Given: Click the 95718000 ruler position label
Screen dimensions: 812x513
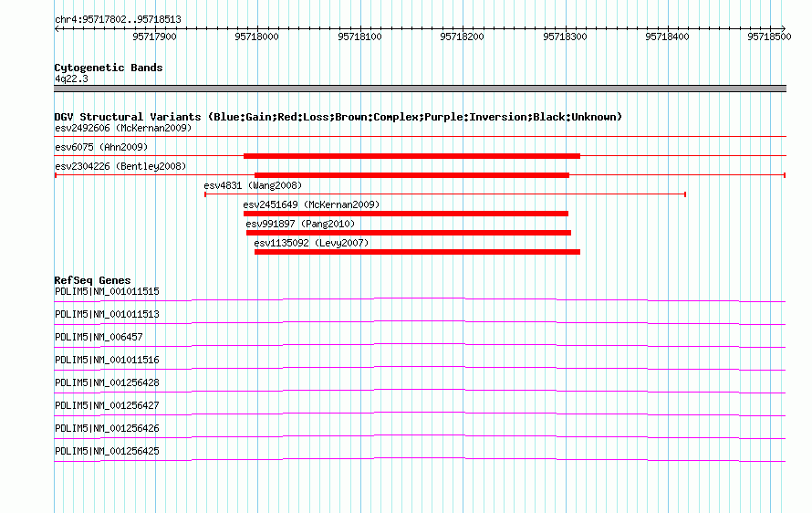Looking at the screenshot, I should [257, 37].
